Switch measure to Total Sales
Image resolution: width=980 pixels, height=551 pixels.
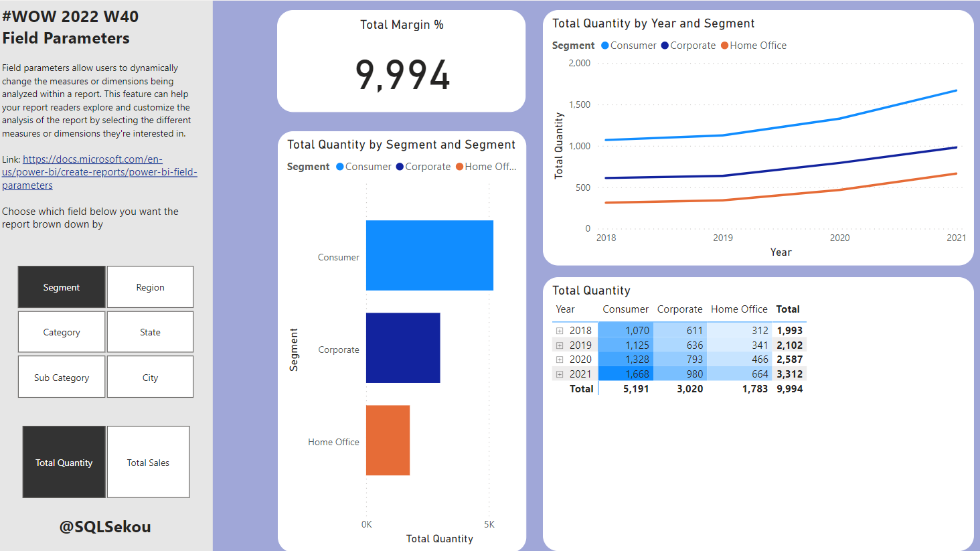[148, 463]
